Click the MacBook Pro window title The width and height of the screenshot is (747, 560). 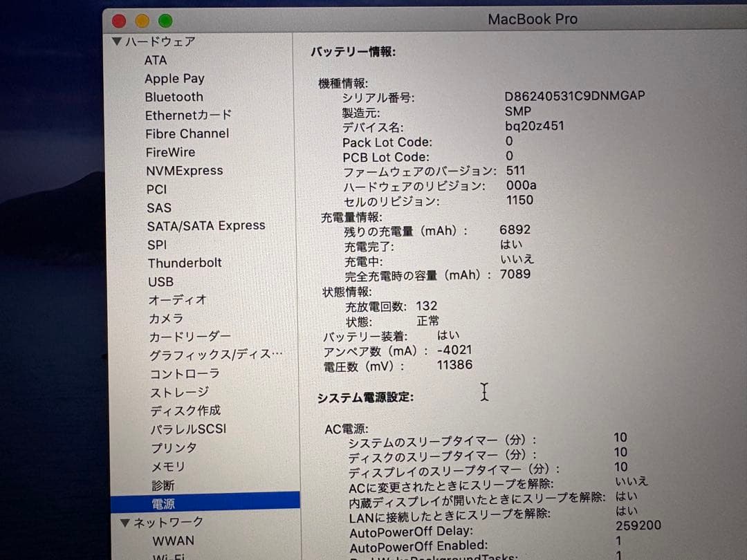coord(533,19)
